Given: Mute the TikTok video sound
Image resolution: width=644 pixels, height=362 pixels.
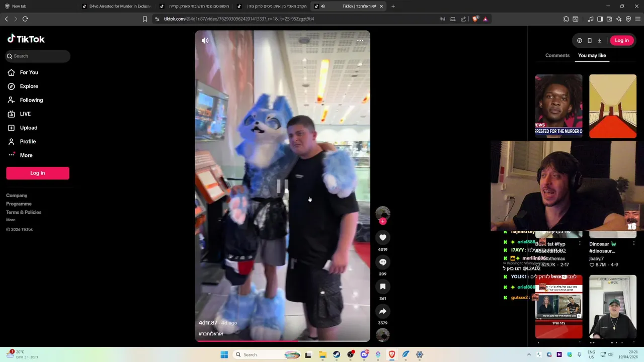Looking at the screenshot, I should pyautogui.click(x=205, y=41).
